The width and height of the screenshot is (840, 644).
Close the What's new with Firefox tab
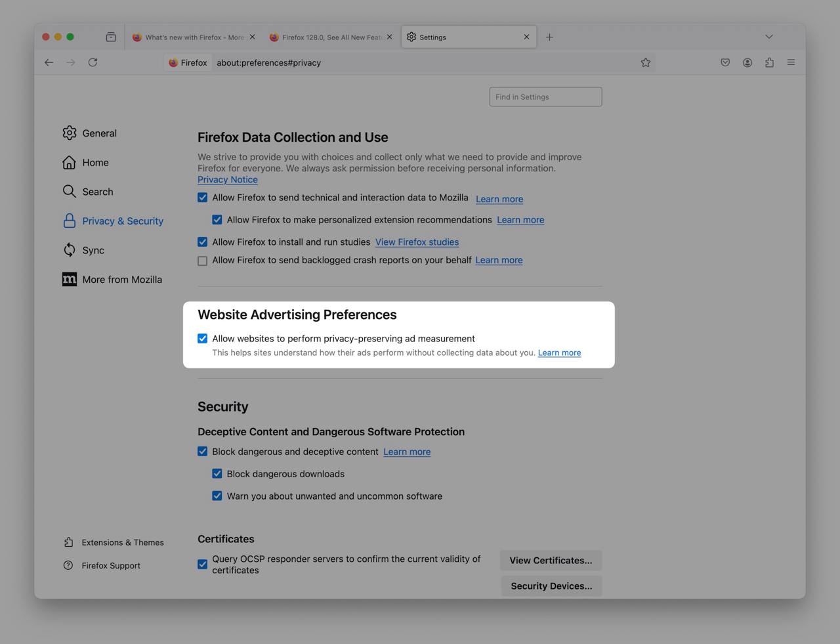[252, 37]
